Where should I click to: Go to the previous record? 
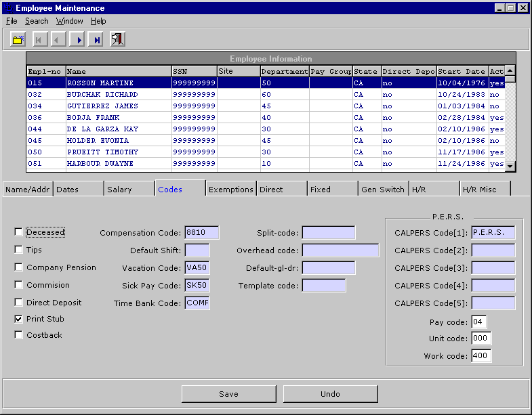tap(58, 40)
